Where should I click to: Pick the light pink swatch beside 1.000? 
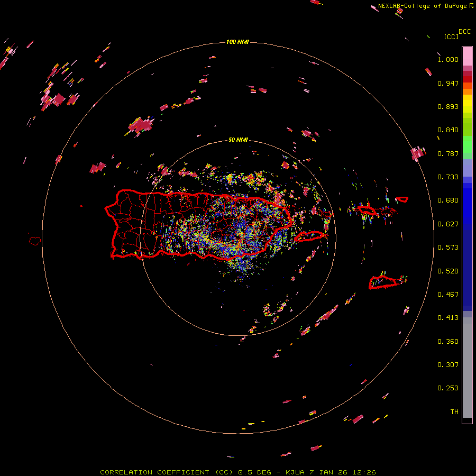pos(467,57)
